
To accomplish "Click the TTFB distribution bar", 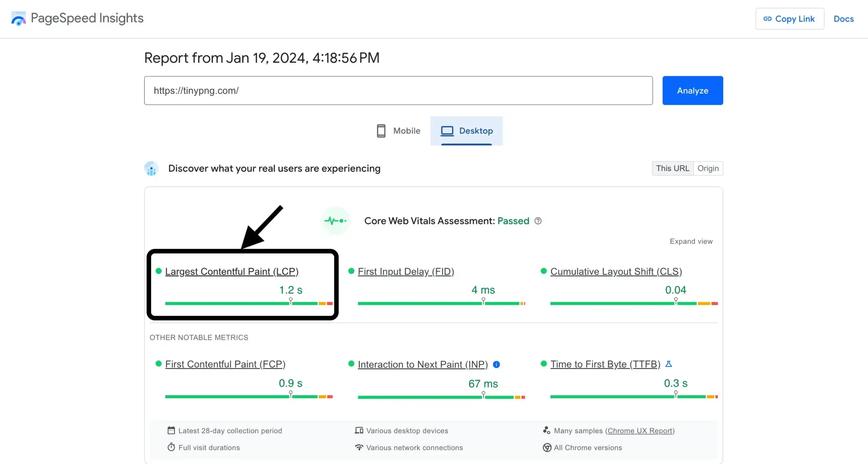I will pos(634,397).
